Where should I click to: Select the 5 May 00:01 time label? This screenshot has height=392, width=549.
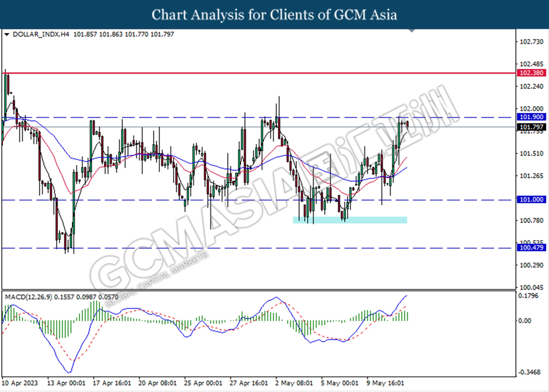point(340,383)
